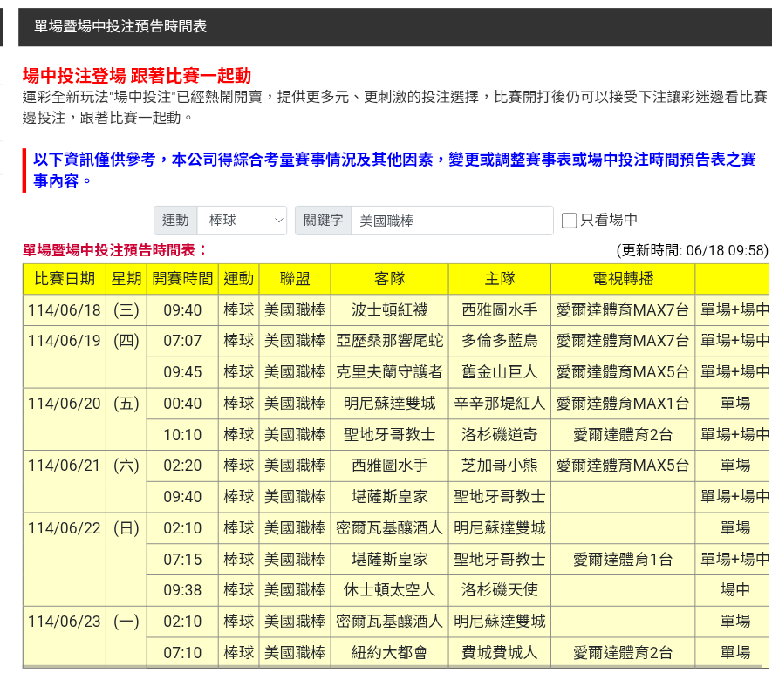Click the red heading 場中投注登場 跟著比賽一起動
Screen dimensions: 772x700
(x=137, y=76)
